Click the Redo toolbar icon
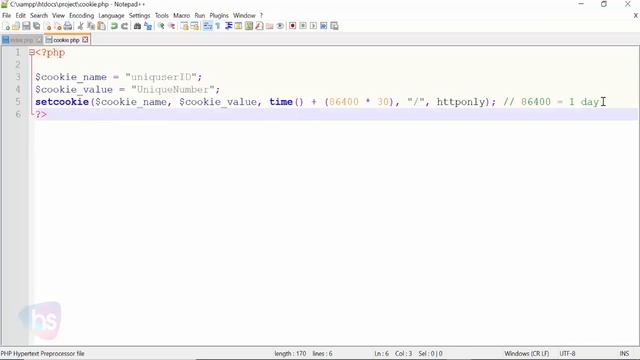 point(124,26)
